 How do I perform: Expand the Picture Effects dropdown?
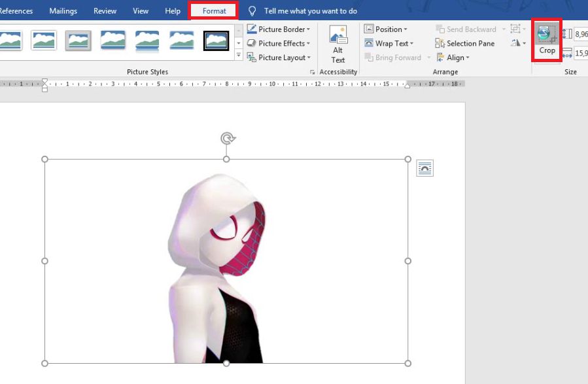click(278, 43)
